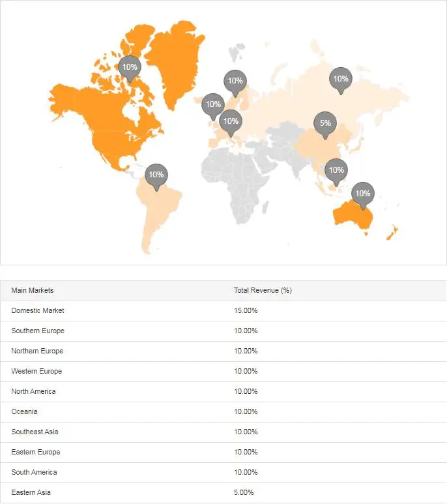447x504 pixels.
Task: Select the Oceania row in table
Action: pyautogui.click(x=25, y=411)
